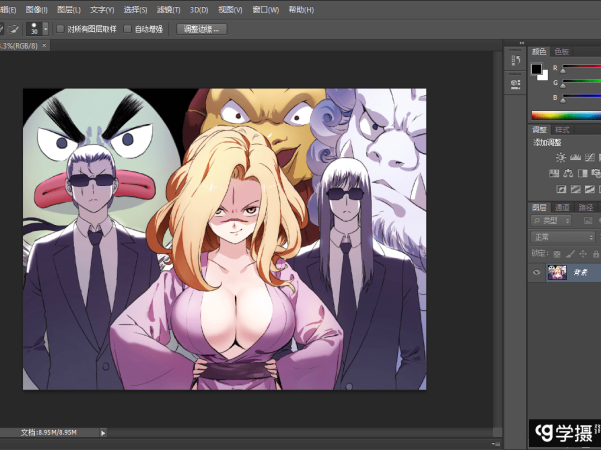This screenshot has width=601, height=450.
Task: Add a Brightness/Contrast adjustment (sun icon)
Action: pyautogui.click(x=561, y=158)
